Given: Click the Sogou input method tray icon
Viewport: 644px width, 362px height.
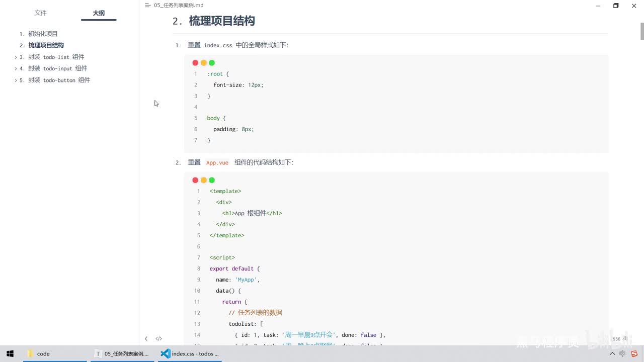Looking at the screenshot, I should 634,354.
